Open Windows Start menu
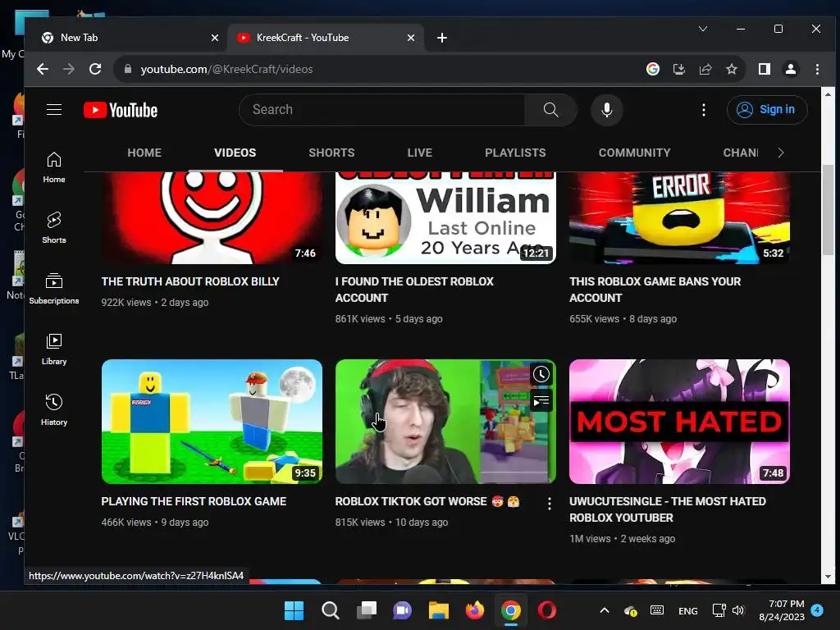 pos(294,610)
